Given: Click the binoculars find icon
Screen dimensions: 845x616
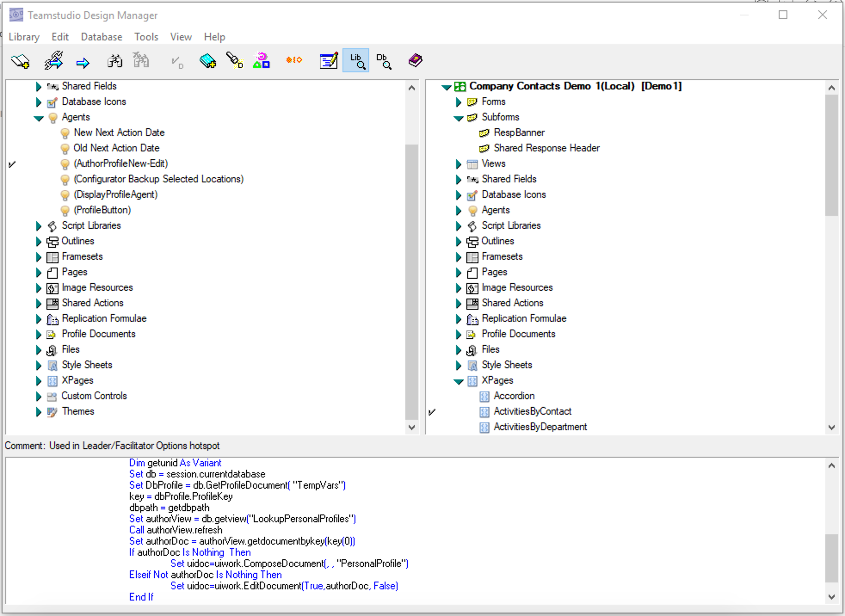Looking at the screenshot, I should click(114, 61).
